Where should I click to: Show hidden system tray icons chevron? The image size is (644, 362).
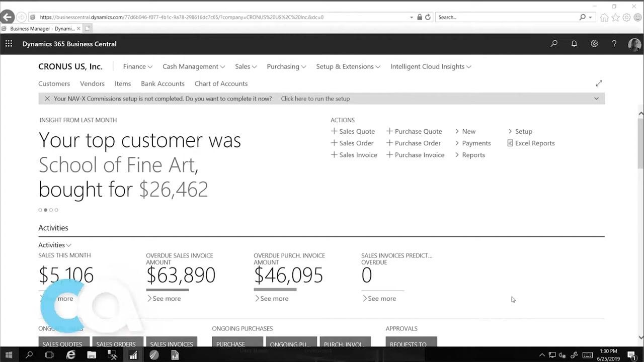pos(542,355)
